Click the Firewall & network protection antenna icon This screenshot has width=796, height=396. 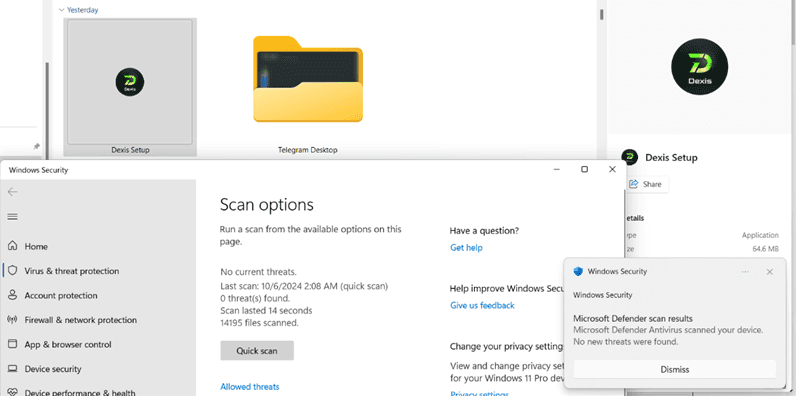click(13, 320)
